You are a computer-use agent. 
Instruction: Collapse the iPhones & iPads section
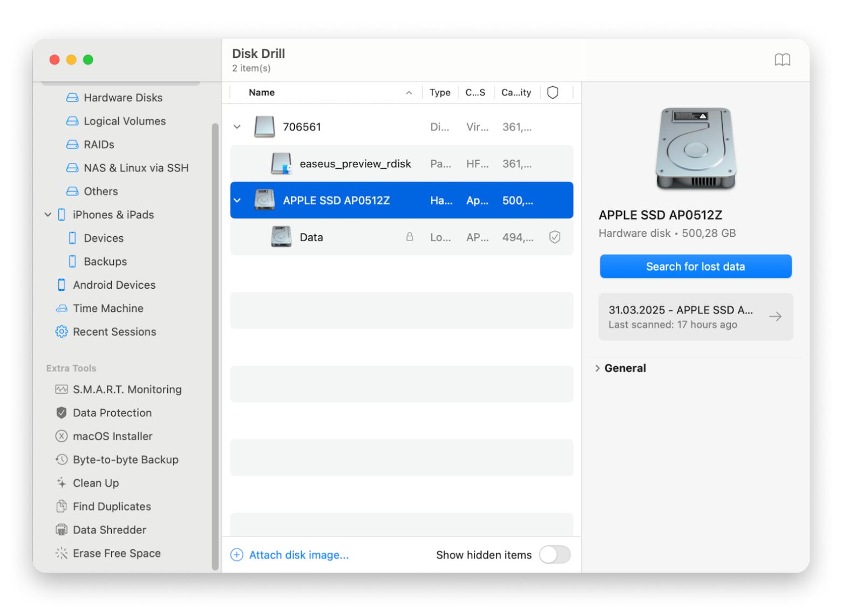coord(48,215)
